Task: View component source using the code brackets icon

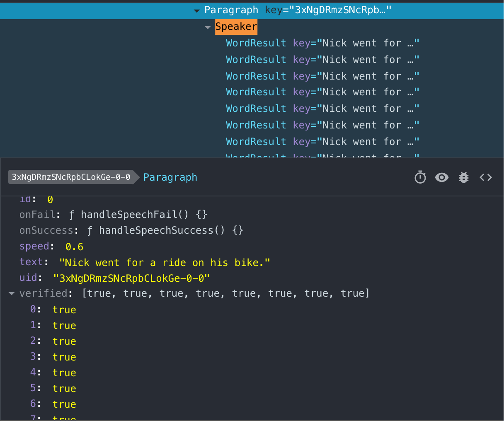Action: (485, 177)
